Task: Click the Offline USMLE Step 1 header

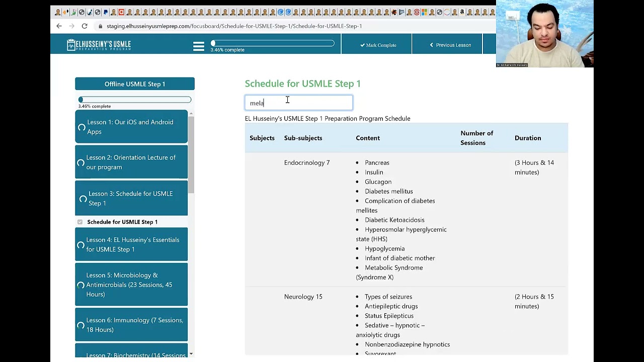Action: tap(135, 84)
